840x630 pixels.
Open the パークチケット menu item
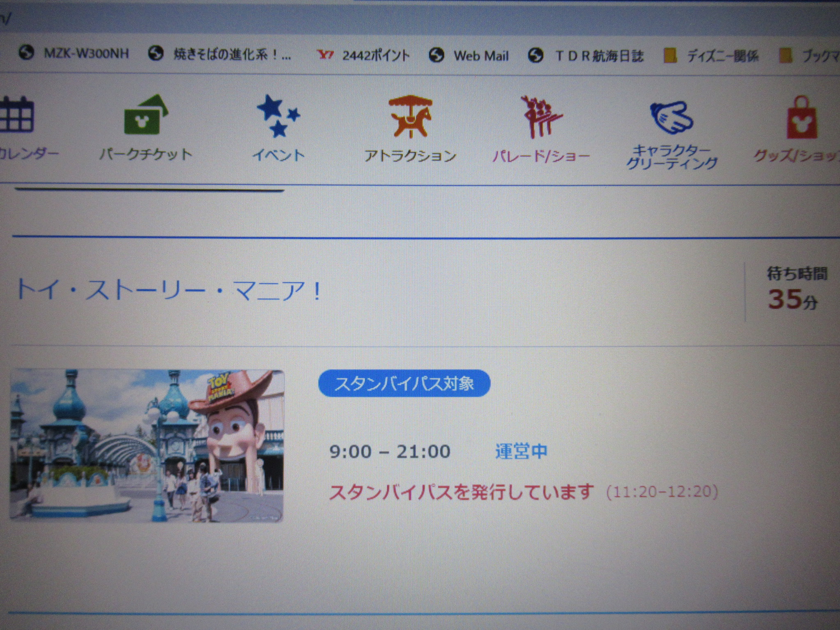[x=146, y=155]
